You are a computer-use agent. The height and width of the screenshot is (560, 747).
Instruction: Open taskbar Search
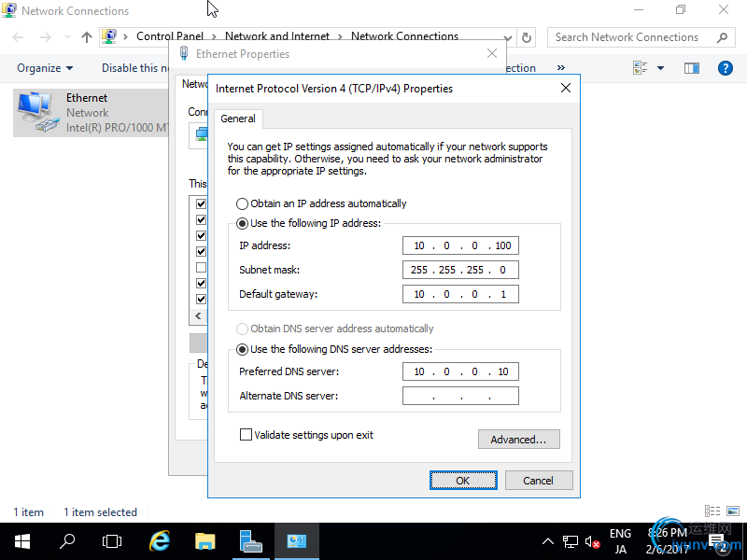point(67,541)
